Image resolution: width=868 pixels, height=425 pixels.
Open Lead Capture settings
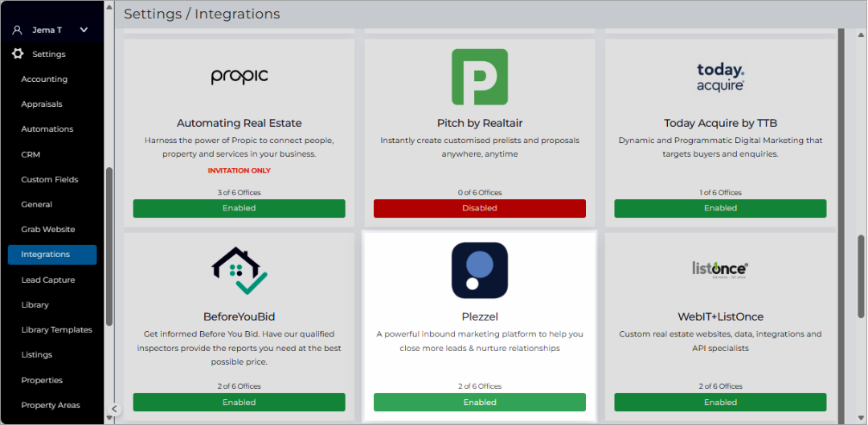coord(48,280)
